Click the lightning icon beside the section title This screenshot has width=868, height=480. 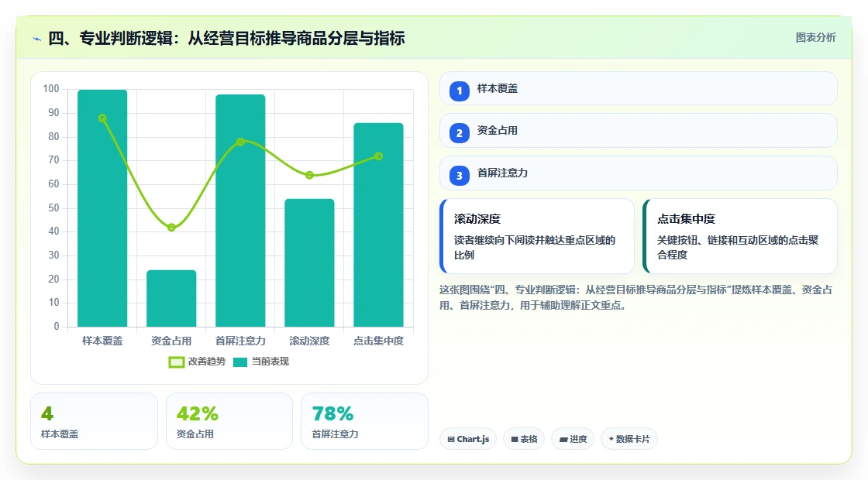[x=37, y=39]
